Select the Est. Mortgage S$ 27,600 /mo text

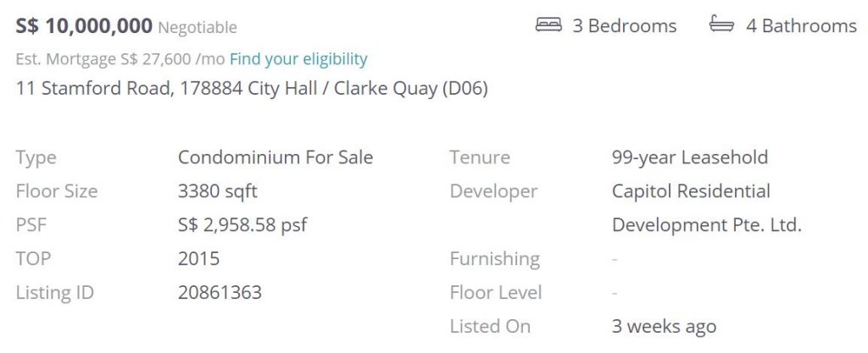[120, 58]
